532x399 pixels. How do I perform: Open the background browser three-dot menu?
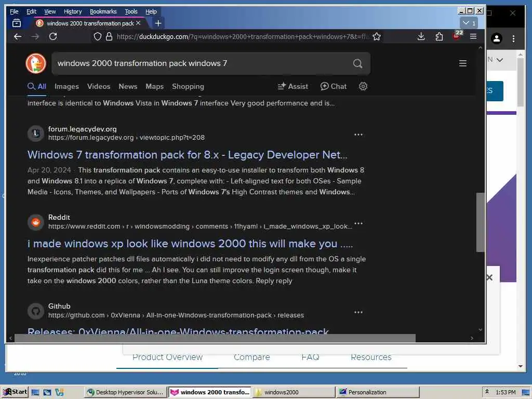click(x=513, y=38)
